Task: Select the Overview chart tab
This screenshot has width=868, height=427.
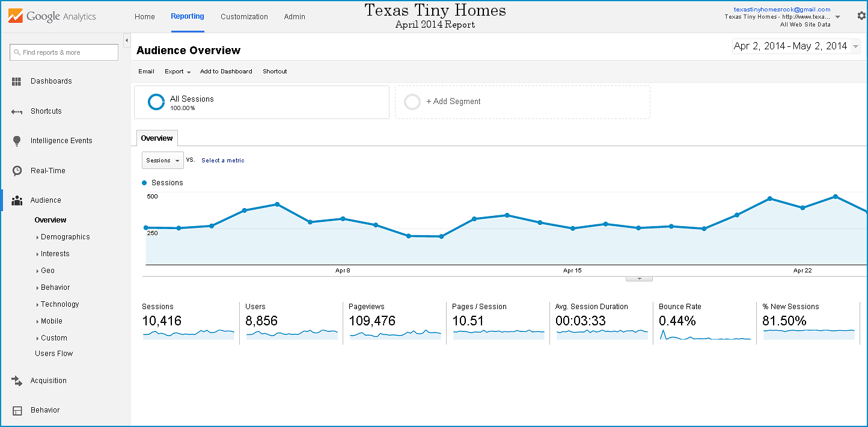Action: (x=157, y=138)
